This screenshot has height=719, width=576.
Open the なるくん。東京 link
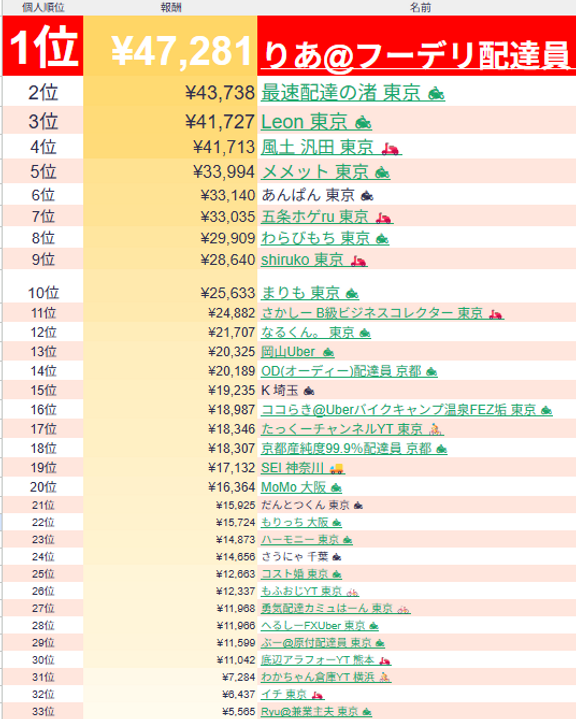click(316, 332)
